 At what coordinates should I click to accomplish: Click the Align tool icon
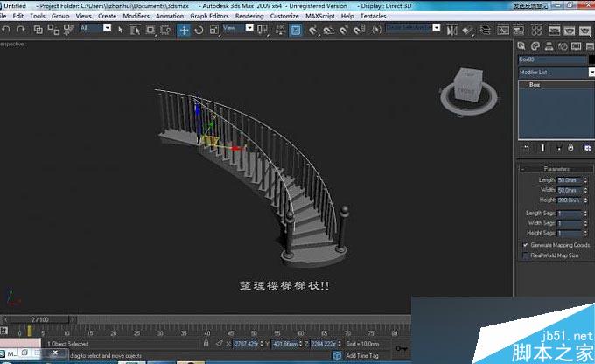coord(468,30)
